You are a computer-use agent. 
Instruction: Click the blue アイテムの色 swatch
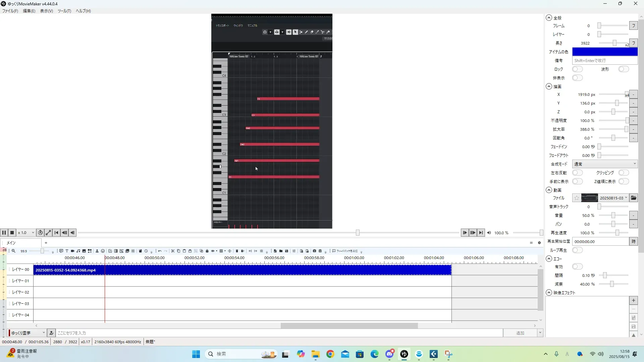[x=604, y=52]
